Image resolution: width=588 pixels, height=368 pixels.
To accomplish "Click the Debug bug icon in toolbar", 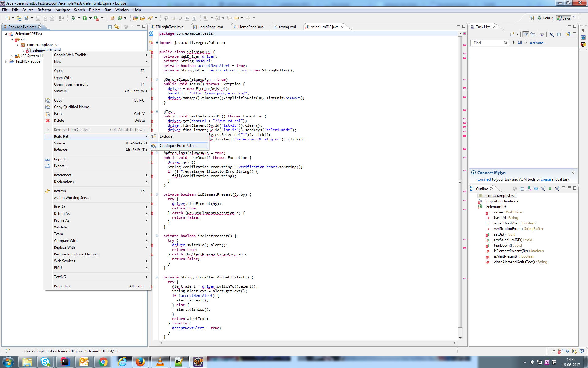I will pos(73,18).
